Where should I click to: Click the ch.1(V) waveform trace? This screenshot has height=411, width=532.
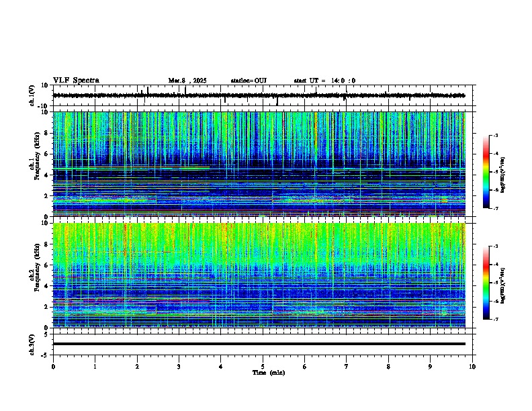[259, 95]
